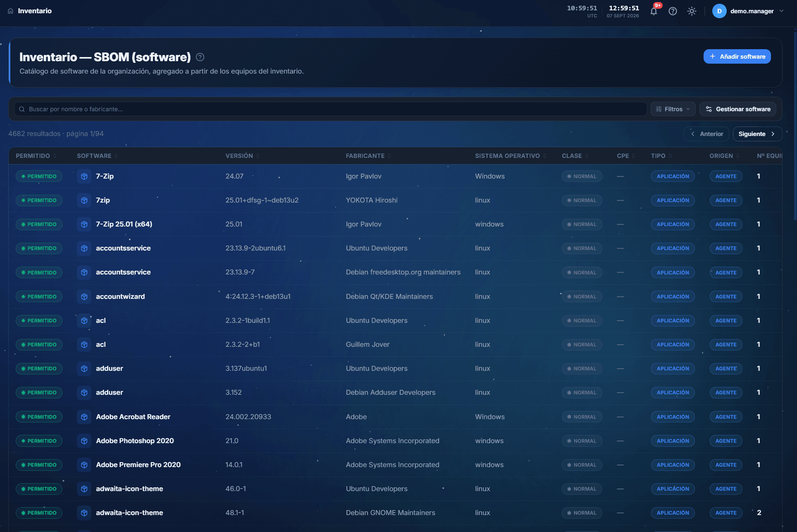Image resolution: width=797 pixels, height=532 pixels.
Task: Click version 24.002.20933 cell
Action: pyautogui.click(x=248, y=417)
